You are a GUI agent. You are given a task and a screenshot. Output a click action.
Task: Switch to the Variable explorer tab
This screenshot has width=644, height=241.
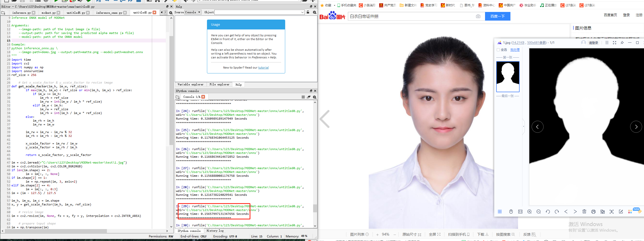(191, 84)
